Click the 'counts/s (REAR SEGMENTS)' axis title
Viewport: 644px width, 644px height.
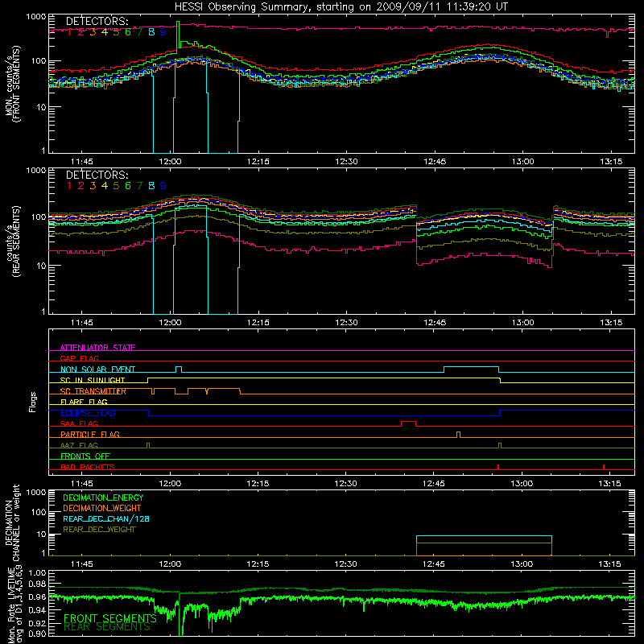[x=13, y=242]
